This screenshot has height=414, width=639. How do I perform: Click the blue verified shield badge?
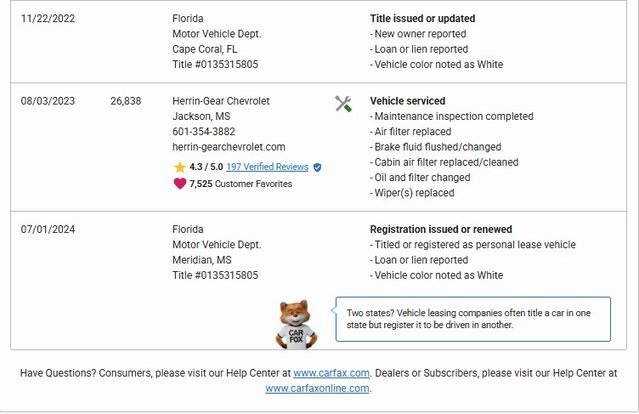point(317,167)
